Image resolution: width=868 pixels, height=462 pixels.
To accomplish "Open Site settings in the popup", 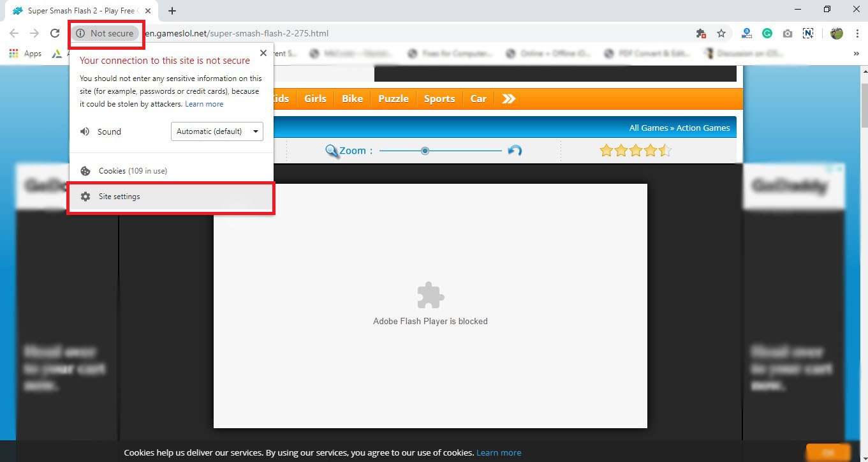I will [172, 197].
